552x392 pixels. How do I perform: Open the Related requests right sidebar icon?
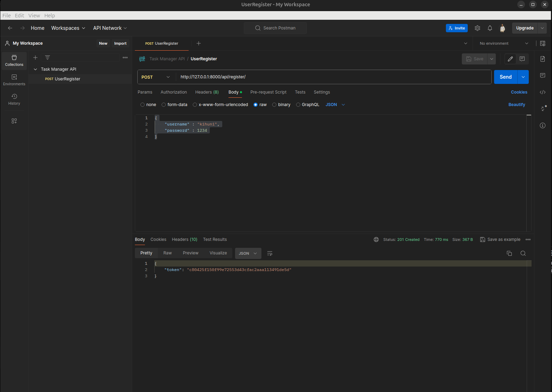click(x=543, y=108)
